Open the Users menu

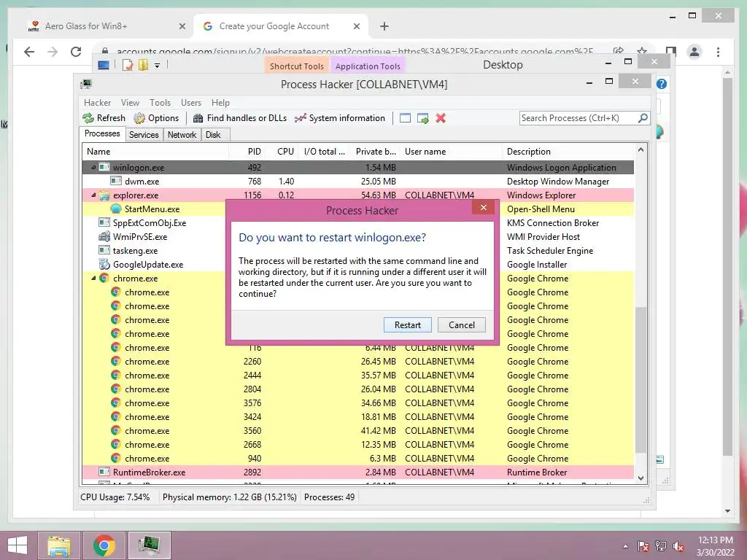(190, 103)
